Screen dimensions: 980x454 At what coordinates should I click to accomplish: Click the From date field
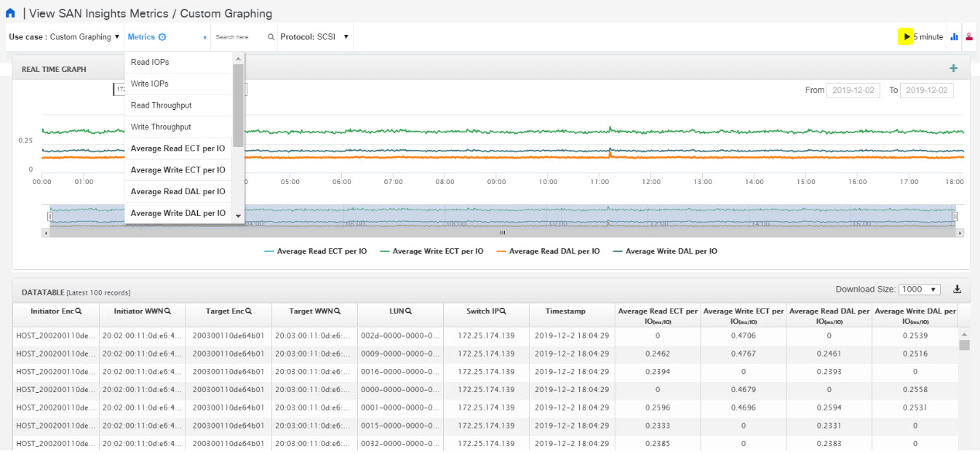(853, 90)
